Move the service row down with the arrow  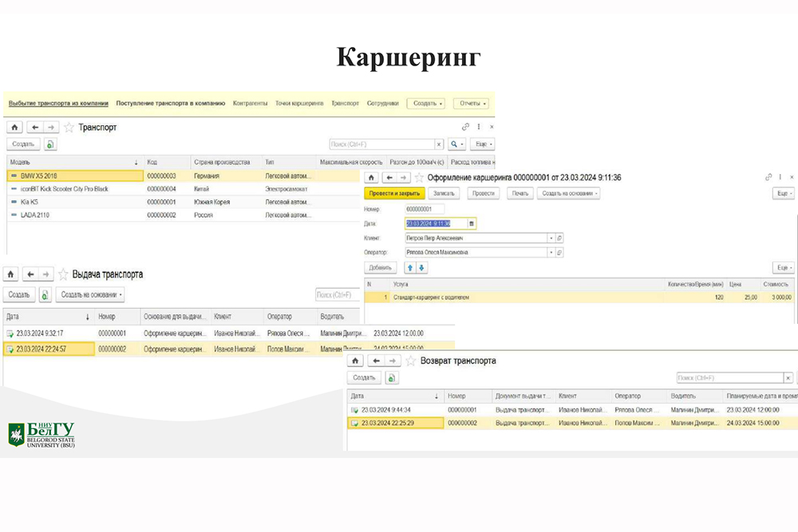[x=423, y=268]
